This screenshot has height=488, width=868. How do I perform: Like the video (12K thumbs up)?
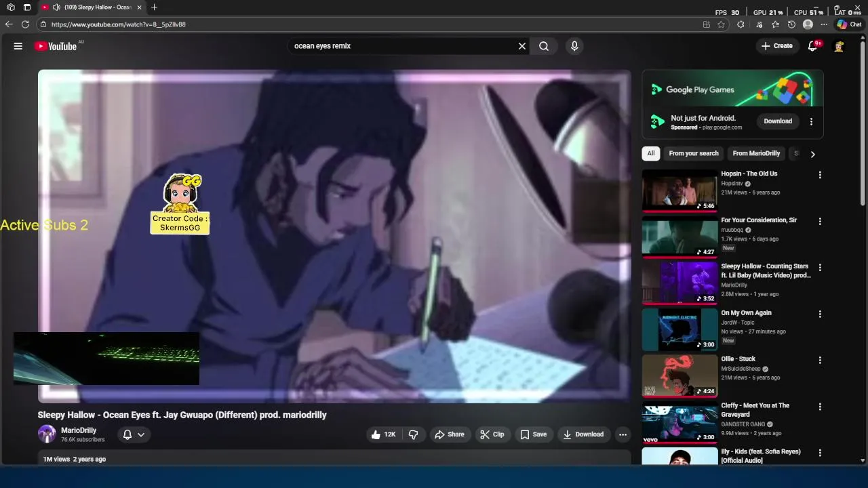coord(384,434)
